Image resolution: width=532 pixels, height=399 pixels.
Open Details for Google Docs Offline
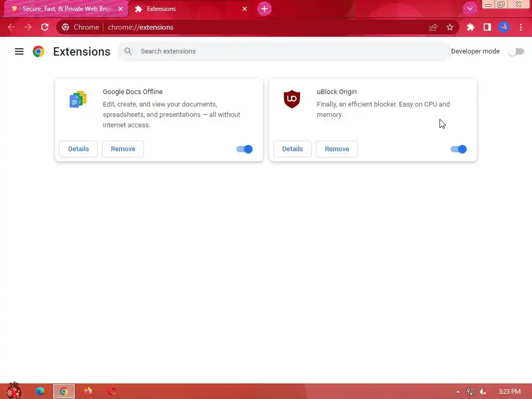(x=78, y=149)
